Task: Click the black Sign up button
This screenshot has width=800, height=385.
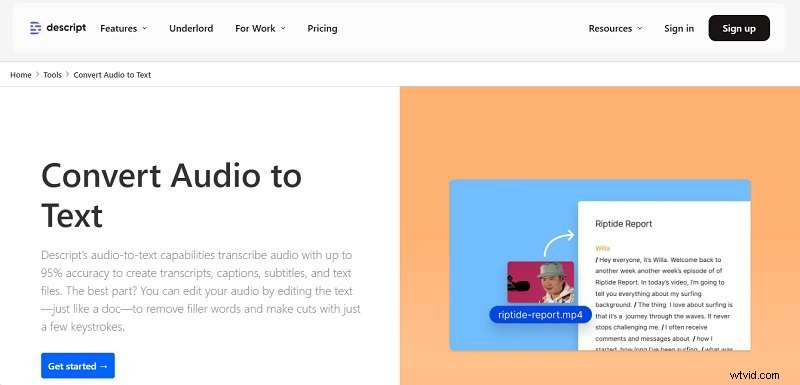Action: pos(739,28)
